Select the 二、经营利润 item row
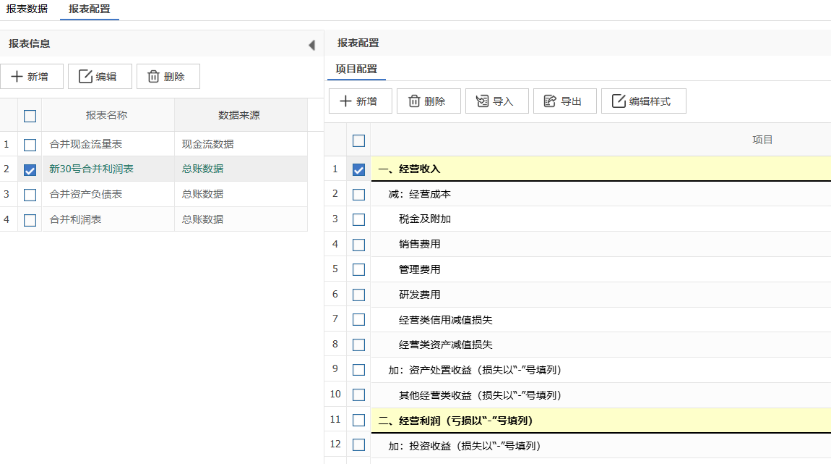831x464 pixels. pyautogui.click(x=600, y=420)
